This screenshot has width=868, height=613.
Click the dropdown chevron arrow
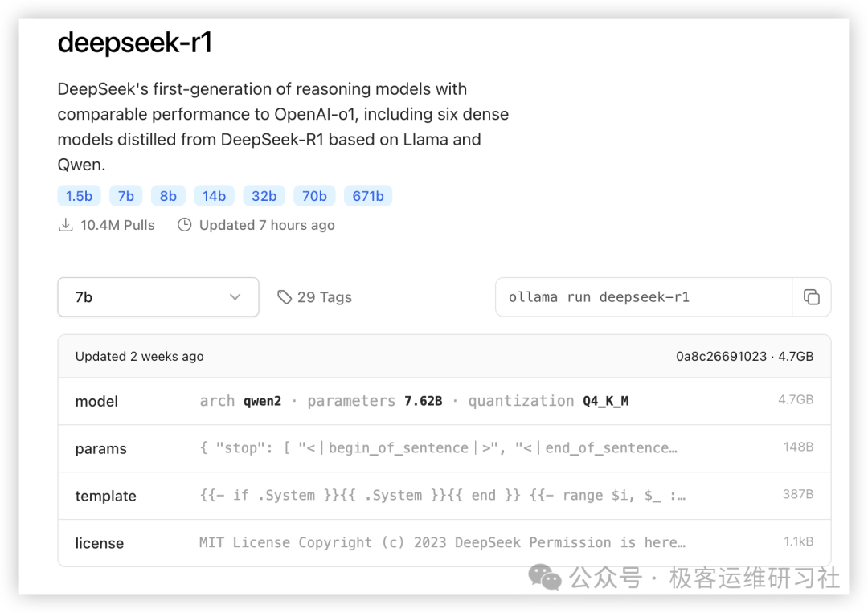tap(235, 297)
